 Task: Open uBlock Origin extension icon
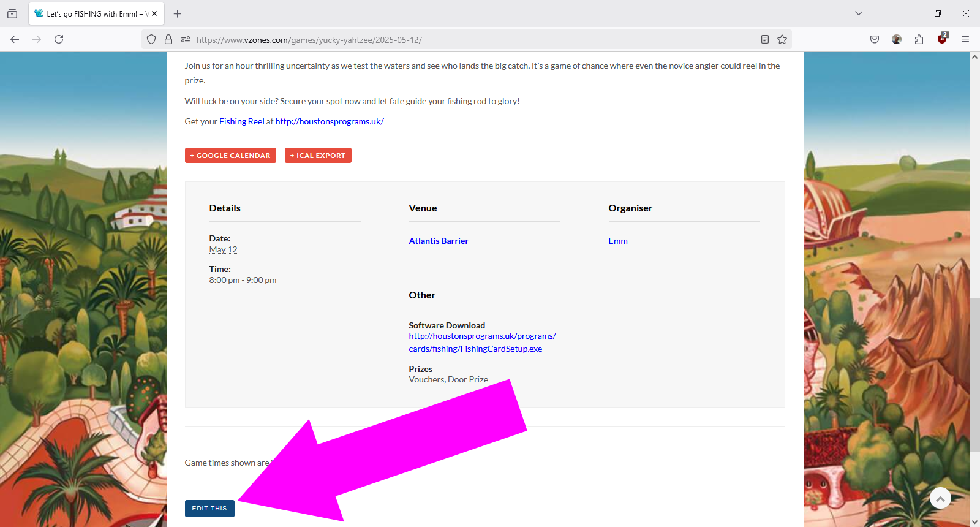point(942,39)
